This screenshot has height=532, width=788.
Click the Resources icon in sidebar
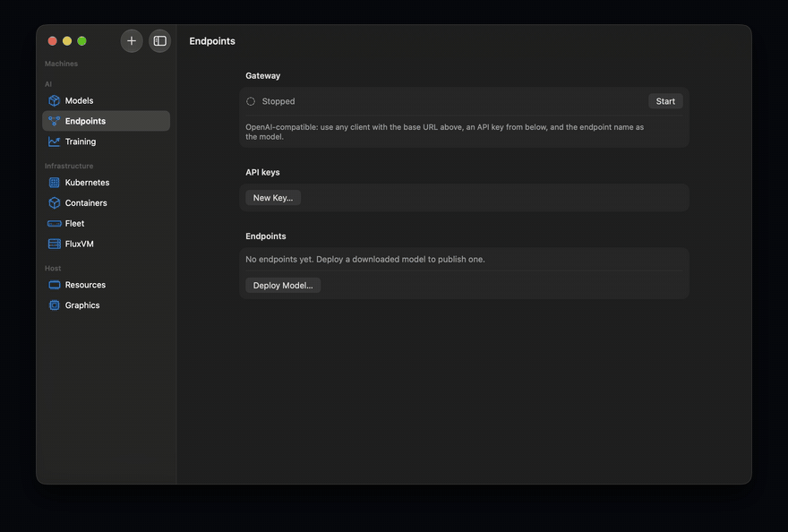click(x=54, y=285)
